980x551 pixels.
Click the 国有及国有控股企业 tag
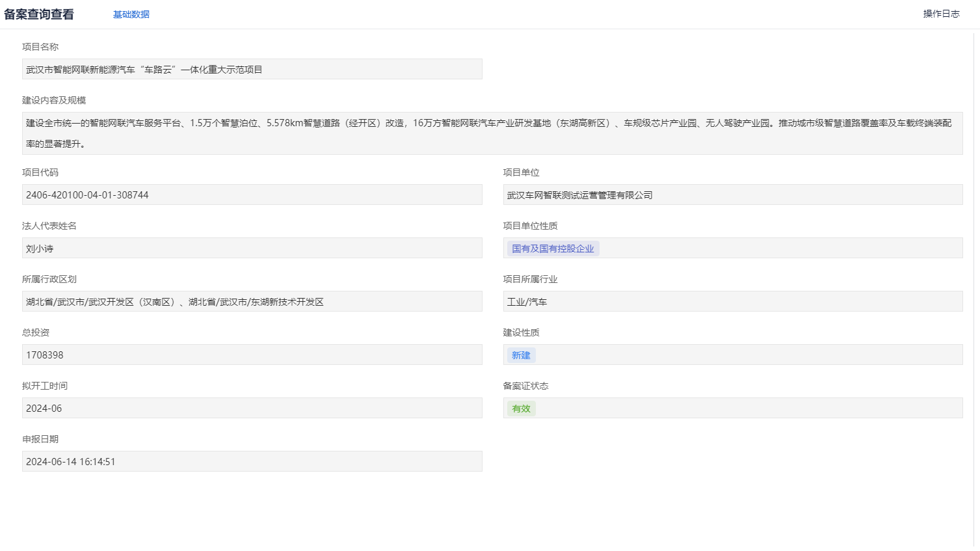[x=553, y=249]
